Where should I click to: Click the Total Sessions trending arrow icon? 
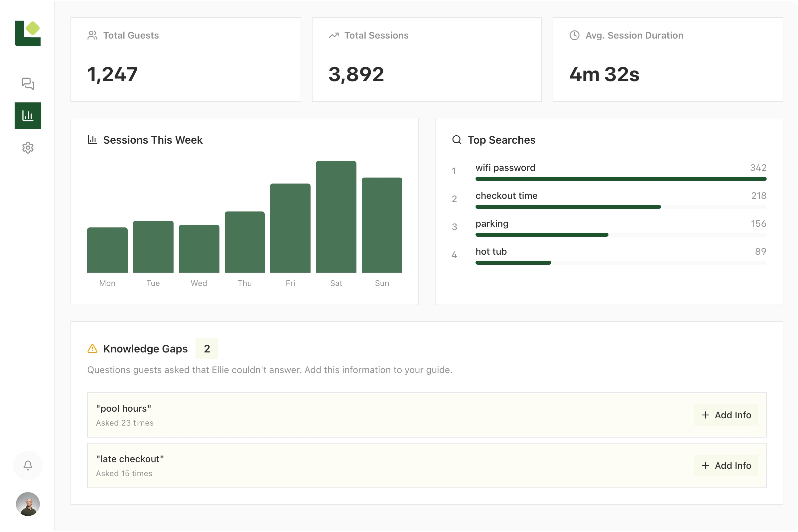pyautogui.click(x=333, y=35)
